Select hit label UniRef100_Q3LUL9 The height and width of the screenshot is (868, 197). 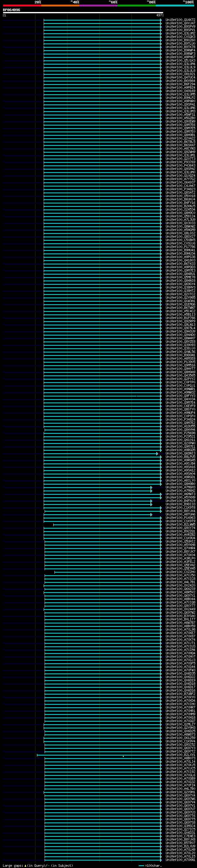[180, 67]
